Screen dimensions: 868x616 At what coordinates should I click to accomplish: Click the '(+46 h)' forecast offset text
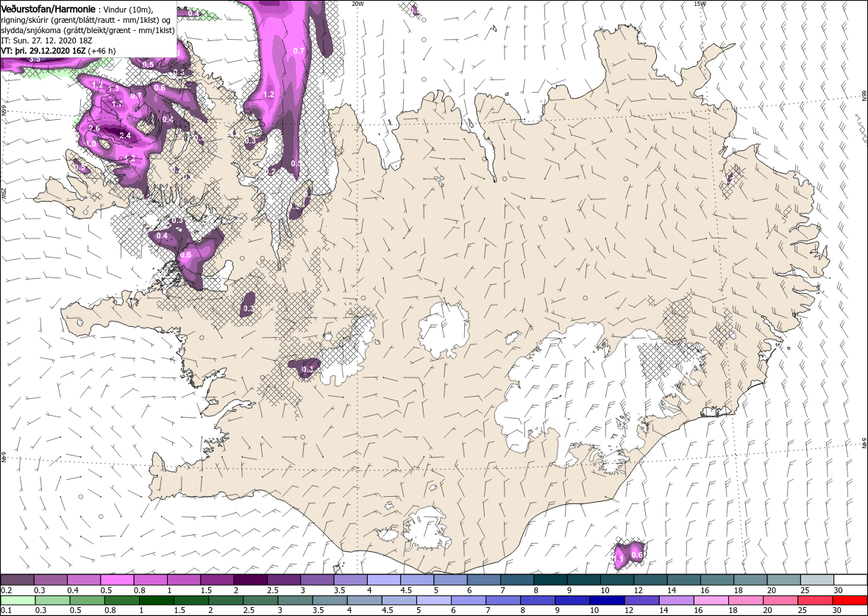pyautogui.click(x=102, y=50)
